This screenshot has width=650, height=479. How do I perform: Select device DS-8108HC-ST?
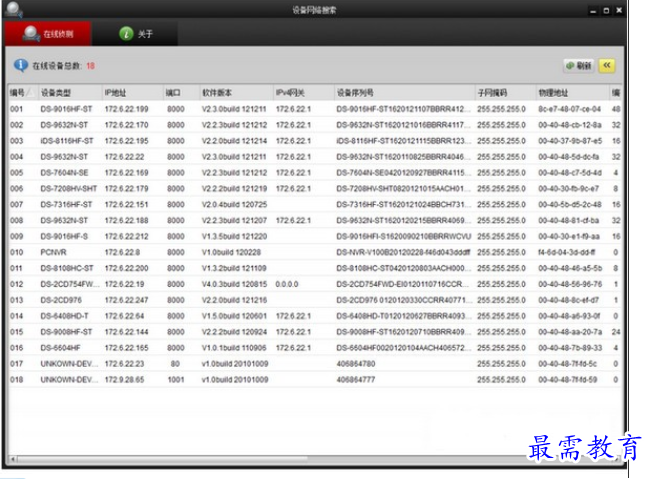click(67, 268)
